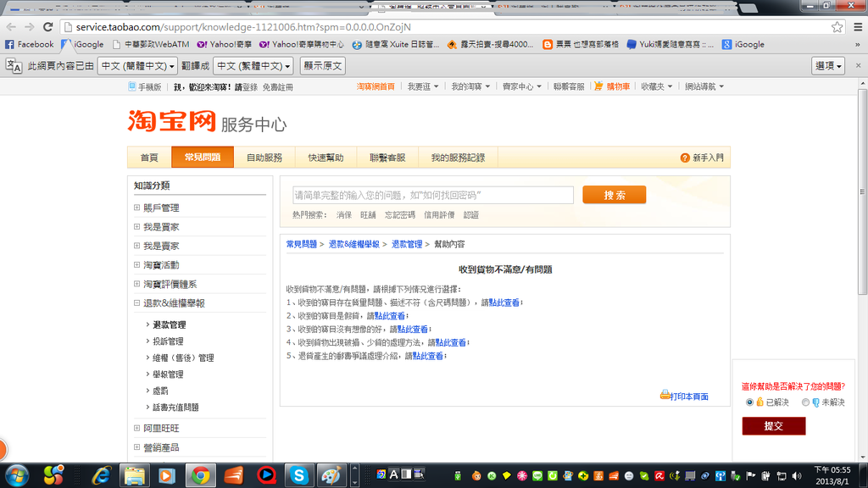Viewport: 868px width, 488px height.
Task: Click the volume speaker tray icon
Action: coord(797,476)
